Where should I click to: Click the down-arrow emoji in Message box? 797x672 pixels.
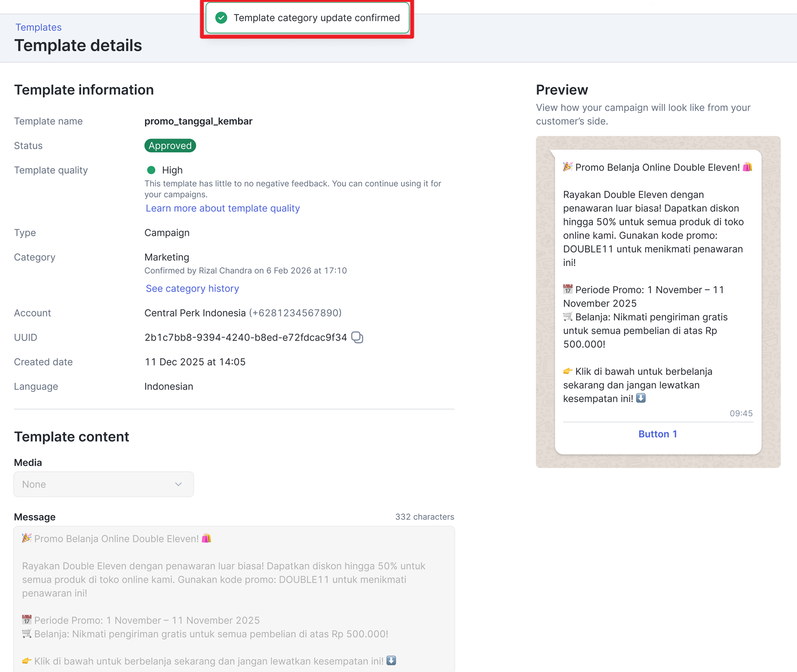click(x=392, y=660)
